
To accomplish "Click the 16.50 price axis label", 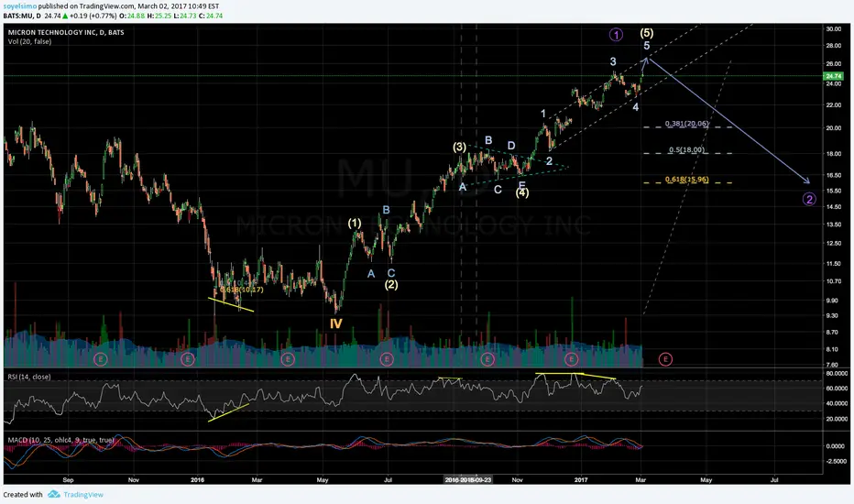I will click(x=834, y=175).
